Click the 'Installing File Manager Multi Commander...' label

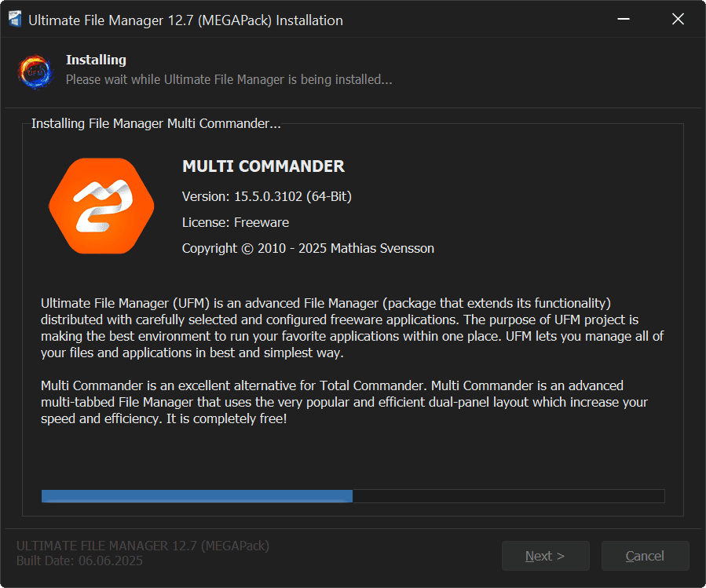coord(155,123)
